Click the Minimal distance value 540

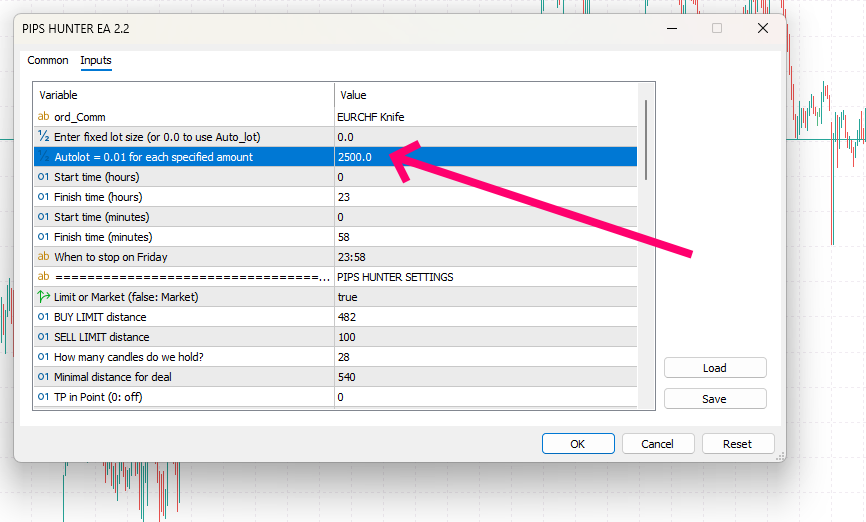pyautogui.click(x=347, y=377)
